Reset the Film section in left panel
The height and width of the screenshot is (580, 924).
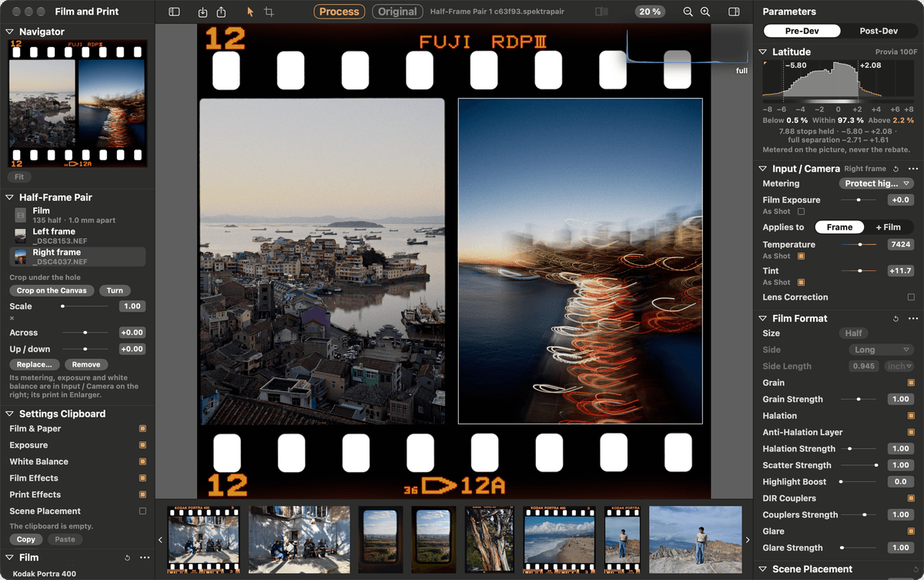click(127, 558)
